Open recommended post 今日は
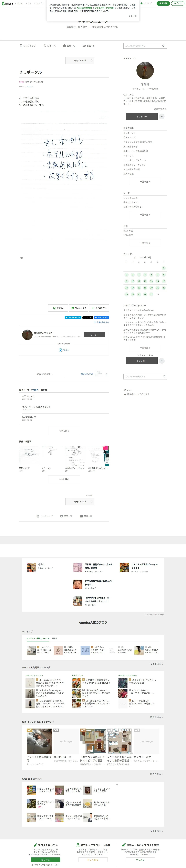The image size is (186, 868). coord(41,564)
